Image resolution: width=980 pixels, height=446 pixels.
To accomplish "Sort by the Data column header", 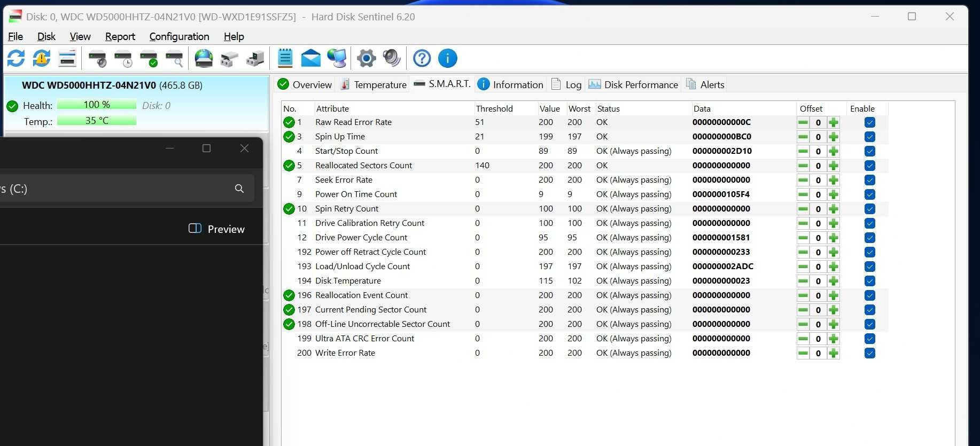I will pos(744,108).
